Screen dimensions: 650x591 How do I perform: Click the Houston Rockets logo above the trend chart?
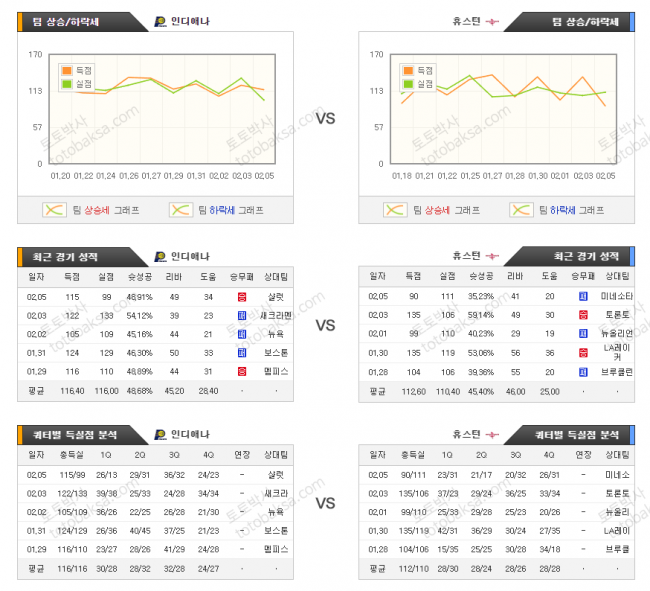click(492, 21)
